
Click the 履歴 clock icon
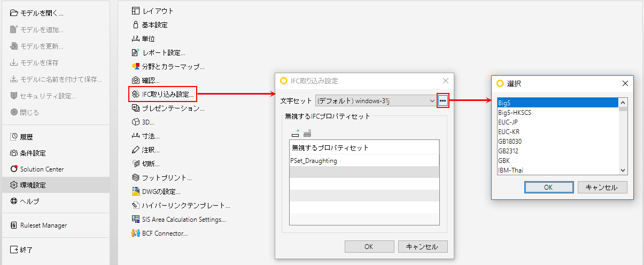(x=14, y=136)
